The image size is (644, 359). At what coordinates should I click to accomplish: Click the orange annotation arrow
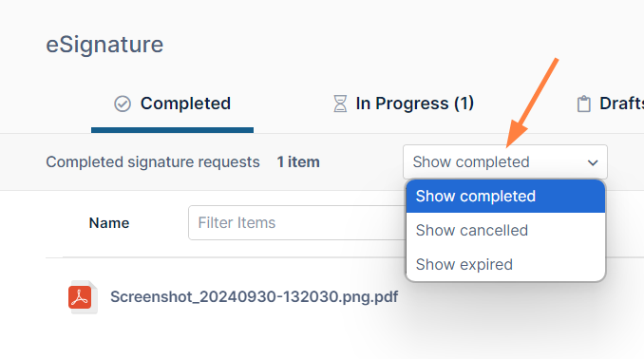click(532, 103)
